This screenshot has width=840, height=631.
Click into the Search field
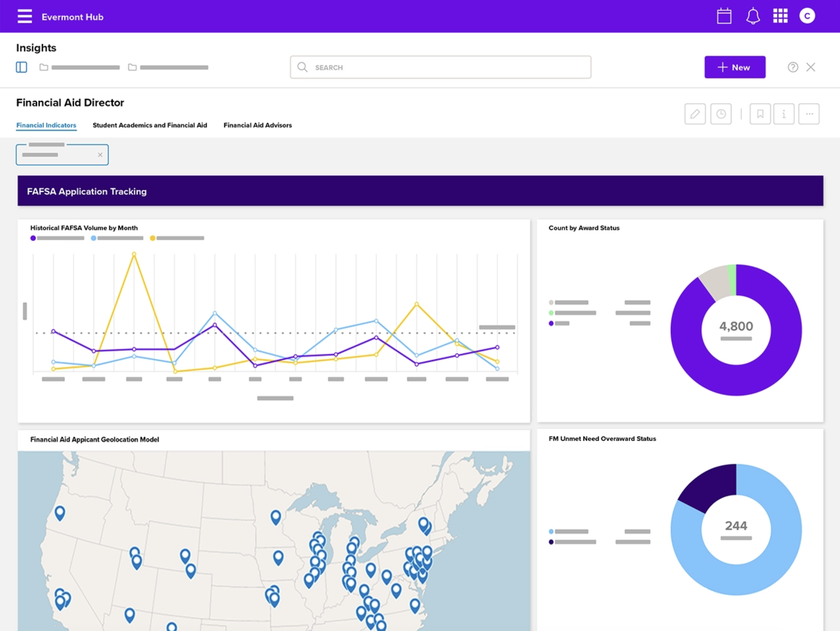click(440, 67)
